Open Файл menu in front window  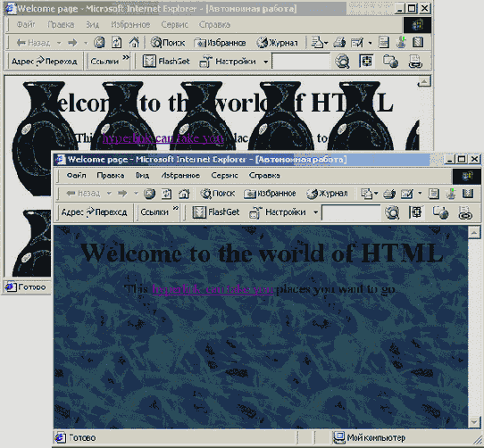tap(76, 176)
